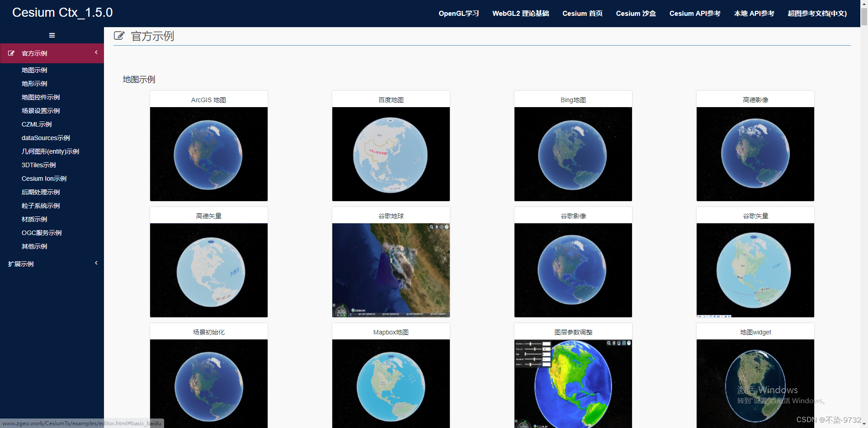Viewport: 868px width, 428px height.
Task: Open the 谷歌矢量 example thumbnail
Action: pos(755,270)
